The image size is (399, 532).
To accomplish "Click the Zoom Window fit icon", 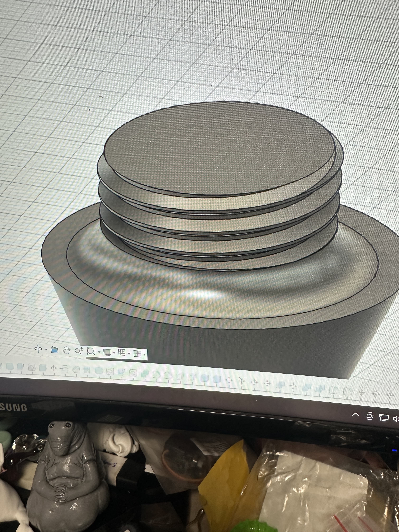I will [91, 351].
